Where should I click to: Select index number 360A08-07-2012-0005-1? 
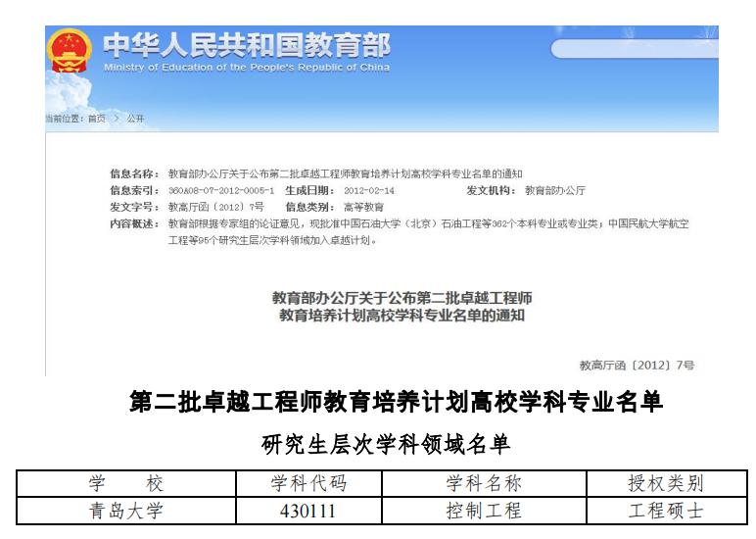point(221,190)
